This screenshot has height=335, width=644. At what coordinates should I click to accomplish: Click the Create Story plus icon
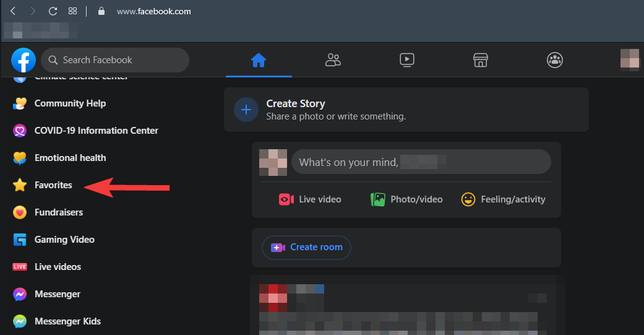coord(246,110)
